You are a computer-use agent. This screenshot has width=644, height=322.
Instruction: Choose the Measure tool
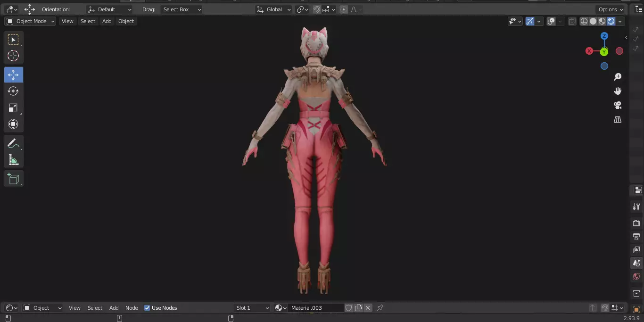[x=13, y=160]
